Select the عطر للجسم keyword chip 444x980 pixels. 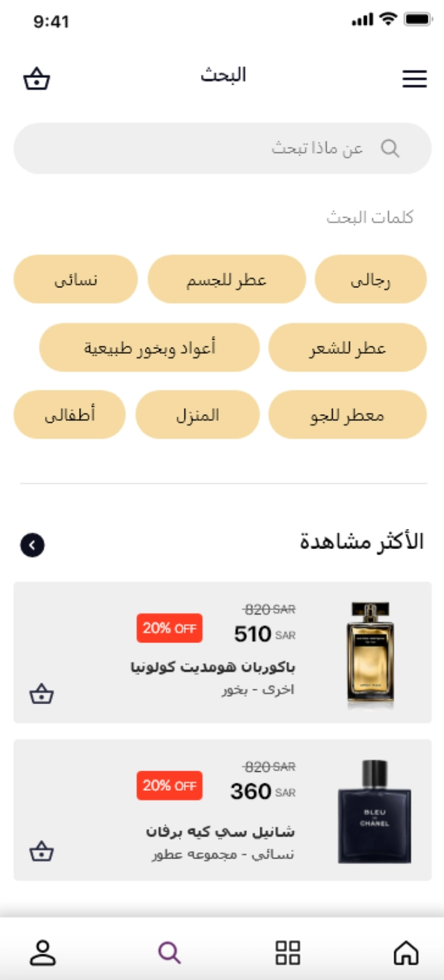227,279
